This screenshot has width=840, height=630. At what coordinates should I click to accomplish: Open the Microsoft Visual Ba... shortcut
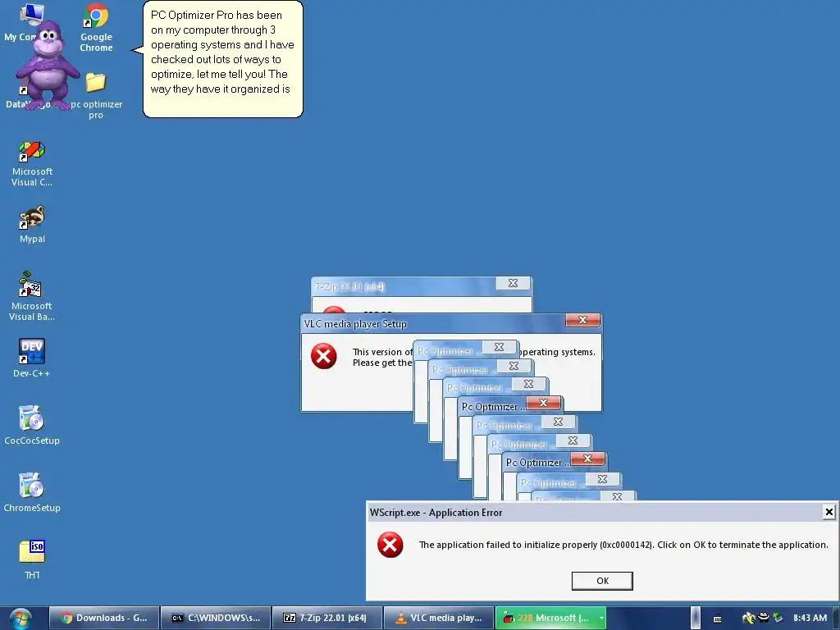click(32, 296)
